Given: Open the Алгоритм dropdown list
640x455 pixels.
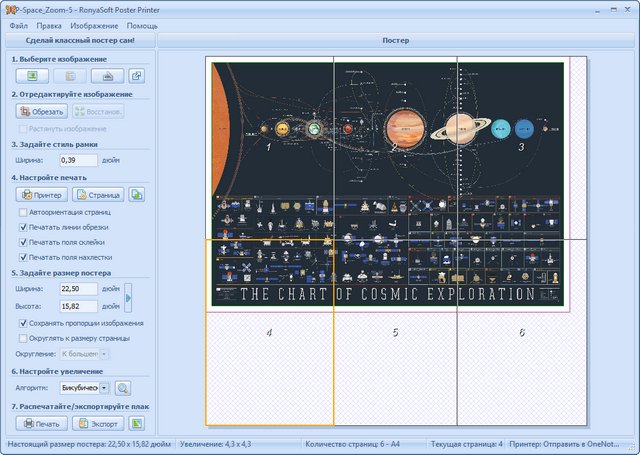Looking at the screenshot, I should click(x=105, y=388).
